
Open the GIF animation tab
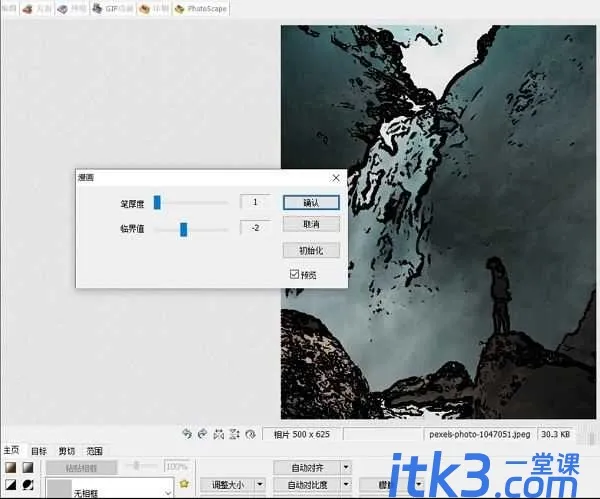113,8
